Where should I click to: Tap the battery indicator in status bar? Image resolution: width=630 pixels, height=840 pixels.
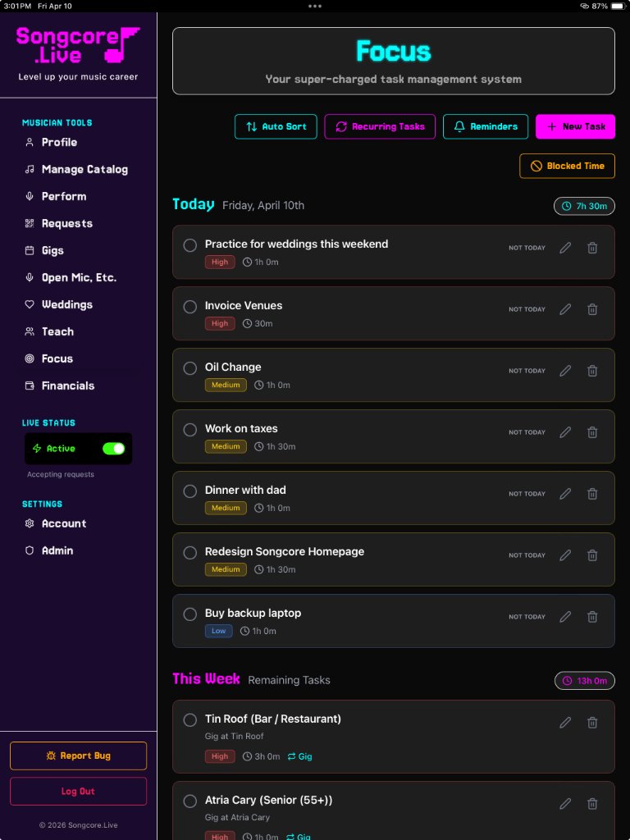[x=619, y=6]
